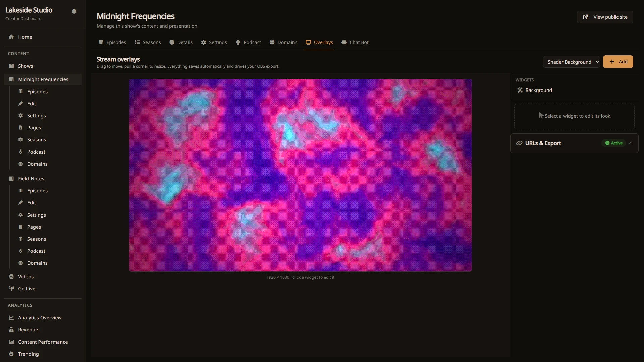The height and width of the screenshot is (362, 644).
Task: Open Pages under Field Notes
Action: tap(34, 227)
